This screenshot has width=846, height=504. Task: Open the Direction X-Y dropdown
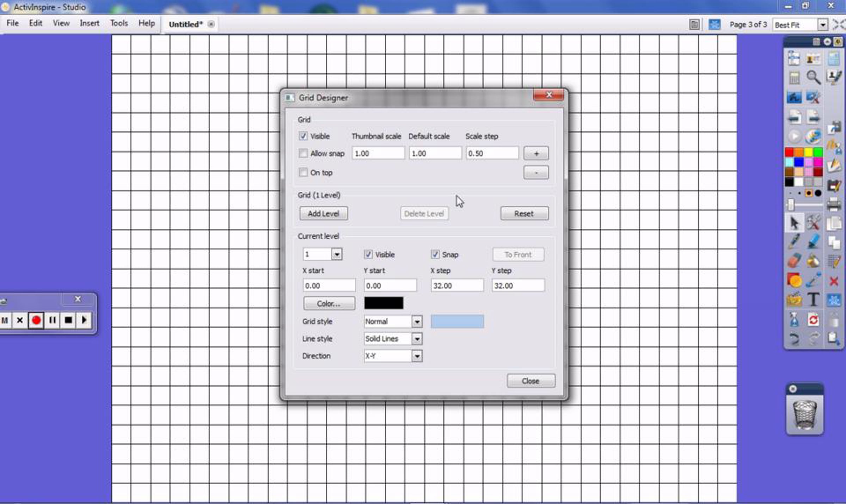(417, 356)
